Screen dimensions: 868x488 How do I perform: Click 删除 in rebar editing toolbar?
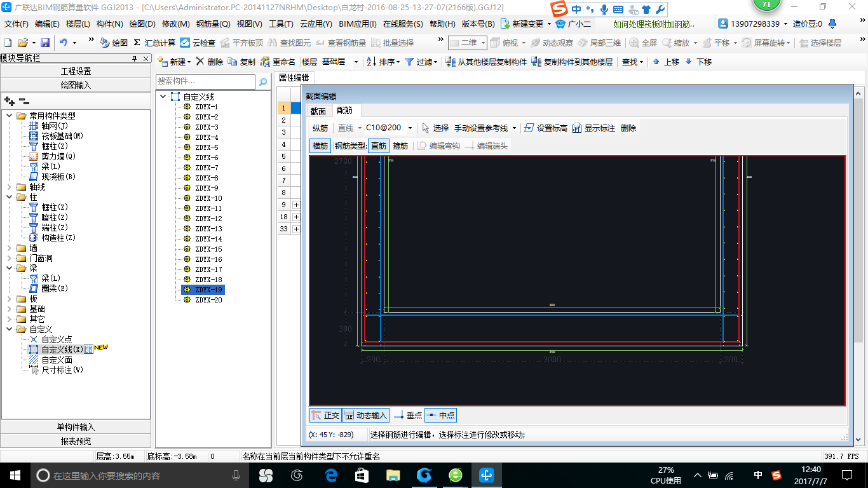628,128
